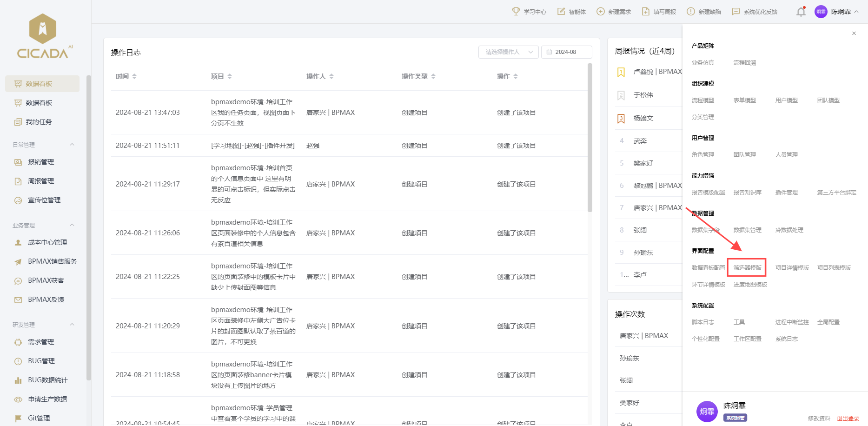The height and width of the screenshot is (426, 868).
Task: Open 冷数据处理 under 数据管理
Action: (x=789, y=230)
